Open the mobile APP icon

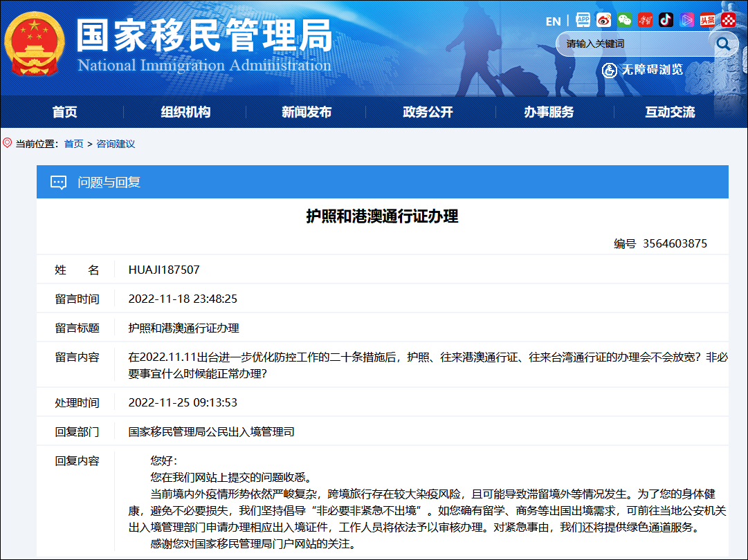coord(583,20)
